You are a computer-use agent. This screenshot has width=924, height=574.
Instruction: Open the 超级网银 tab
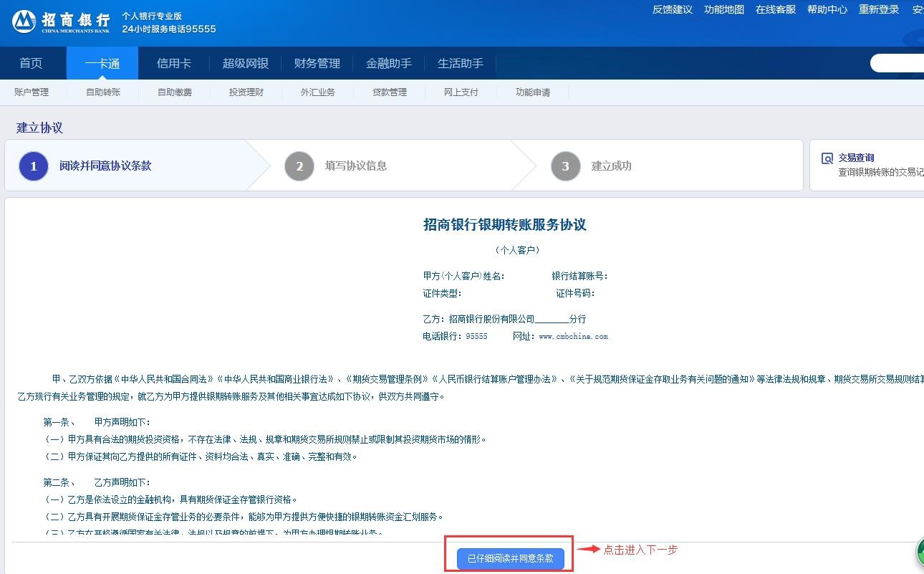click(x=246, y=63)
